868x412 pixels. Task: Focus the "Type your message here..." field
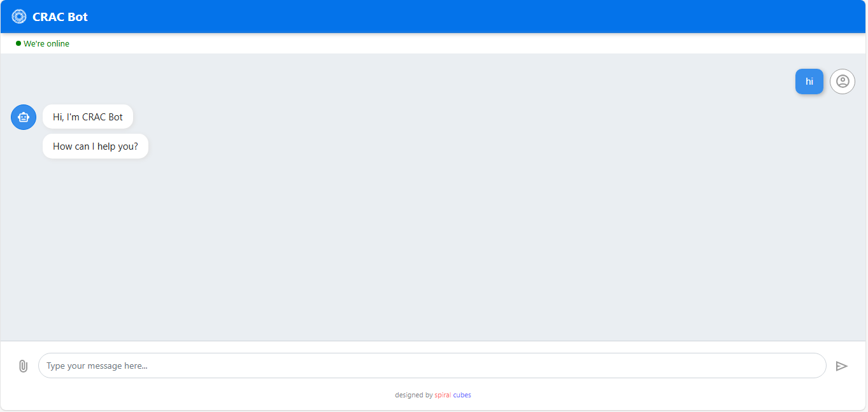tap(432, 366)
